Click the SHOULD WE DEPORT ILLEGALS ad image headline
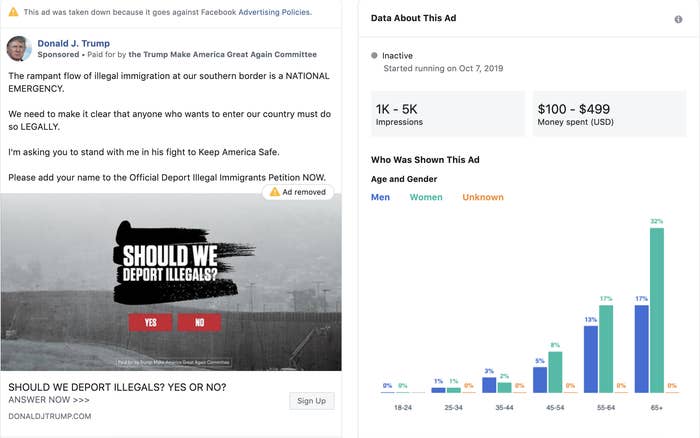This screenshot has height=438, width=700. click(170, 263)
